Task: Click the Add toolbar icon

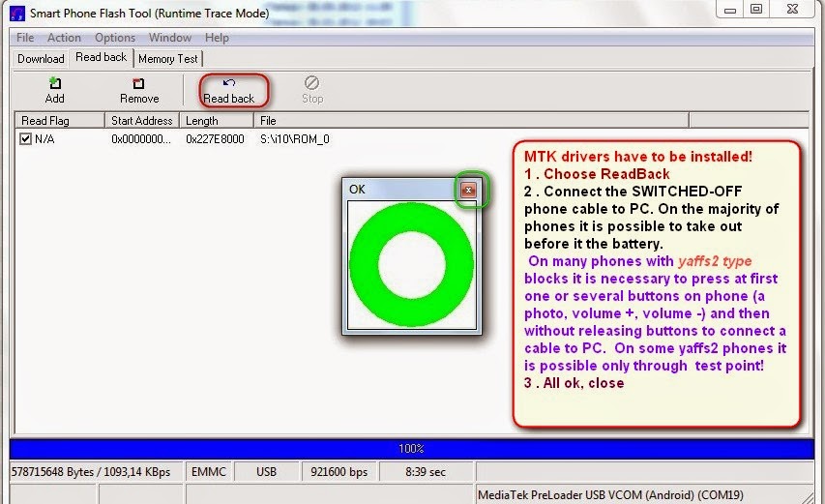Action: (55, 90)
